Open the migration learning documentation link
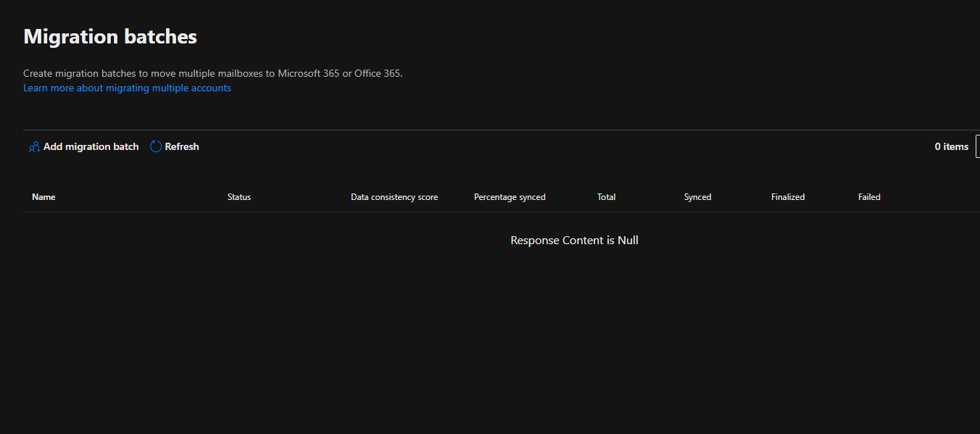 (127, 88)
